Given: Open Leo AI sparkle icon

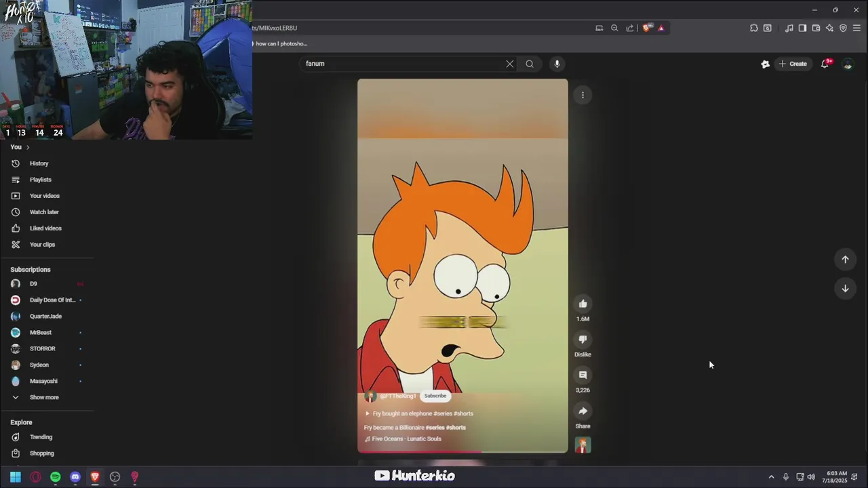Looking at the screenshot, I should (x=829, y=28).
